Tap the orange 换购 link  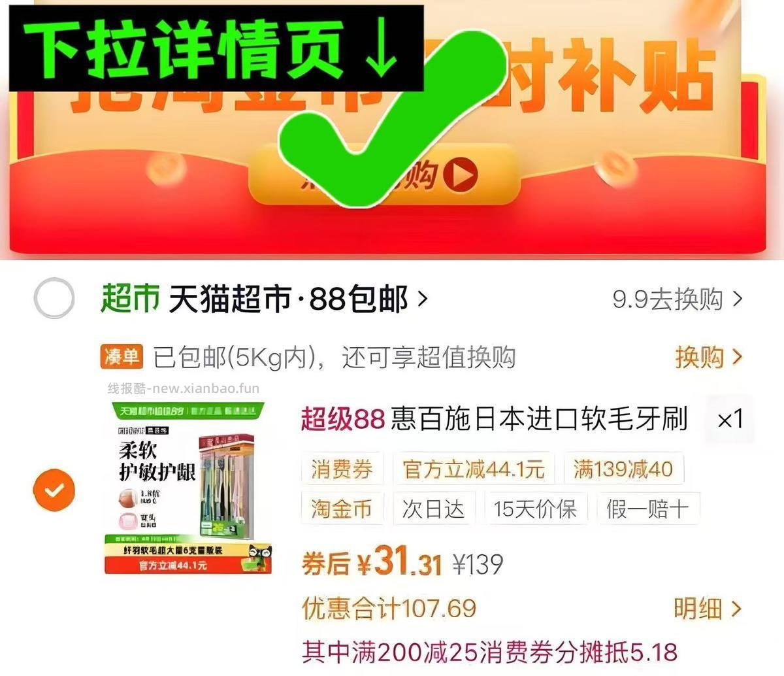tap(708, 357)
